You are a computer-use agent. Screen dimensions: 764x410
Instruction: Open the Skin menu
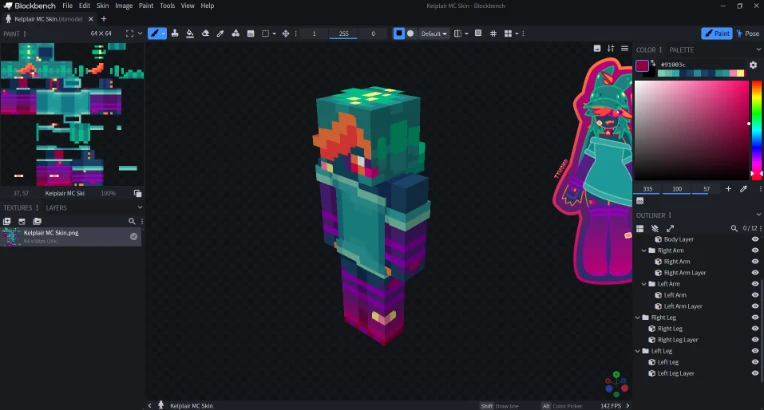pyautogui.click(x=102, y=6)
